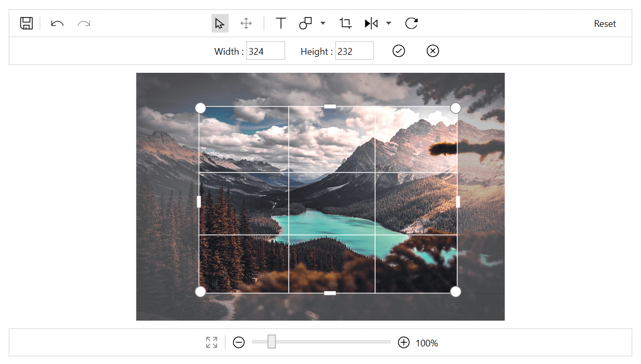Cancel crop with the X circle button
Image resolution: width=641 pixels, height=364 pixels.
(433, 51)
